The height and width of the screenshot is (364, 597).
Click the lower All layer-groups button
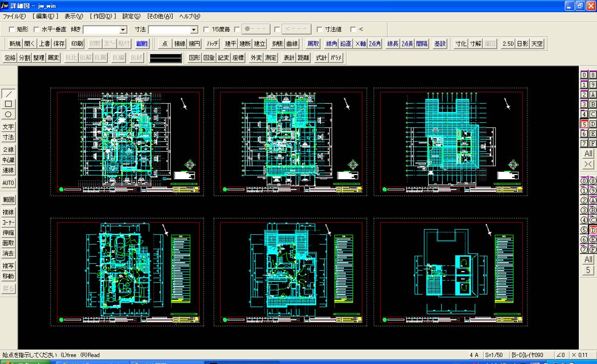point(588,259)
